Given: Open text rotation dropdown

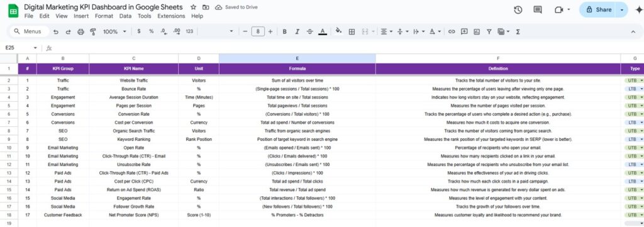Looking at the screenshot, I should click(x=435, y=31).
